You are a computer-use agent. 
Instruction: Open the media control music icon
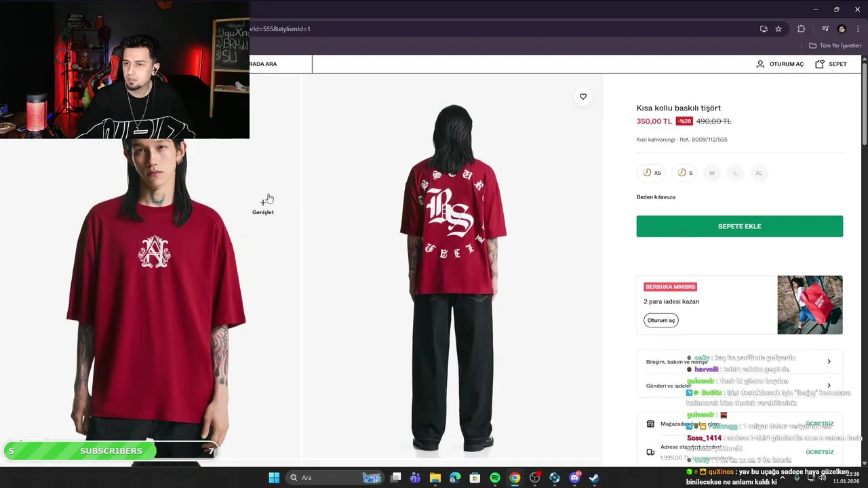(825, 29)
